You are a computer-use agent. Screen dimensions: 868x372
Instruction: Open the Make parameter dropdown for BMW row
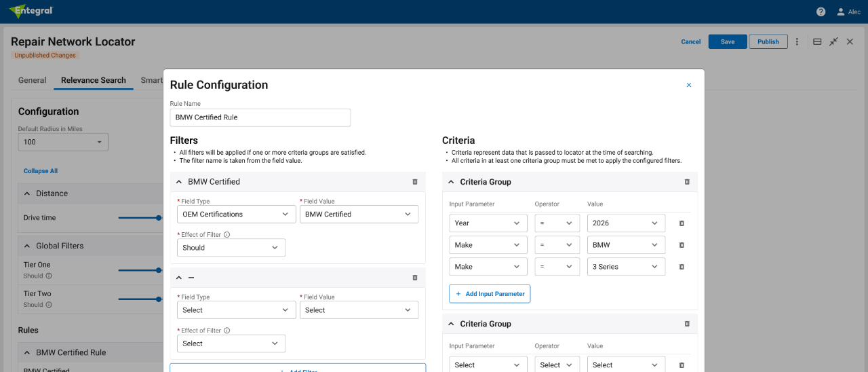(488, 245)
